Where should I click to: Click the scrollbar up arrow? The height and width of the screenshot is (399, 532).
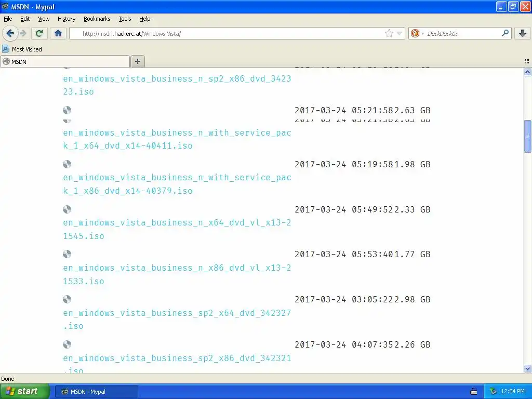527,72
